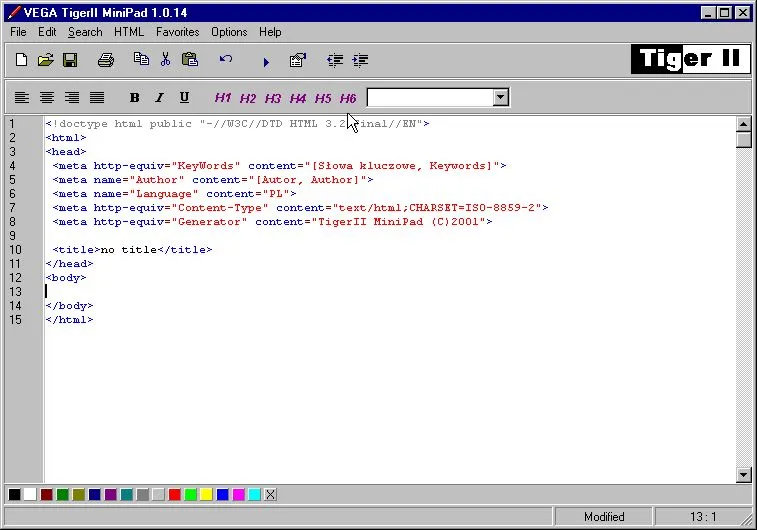
Task: Pick the red color swatch
Action: click(175, 494)
